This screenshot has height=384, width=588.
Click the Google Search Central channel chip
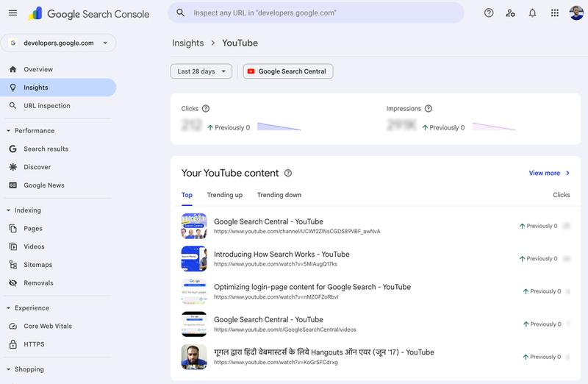pos(288,71)
